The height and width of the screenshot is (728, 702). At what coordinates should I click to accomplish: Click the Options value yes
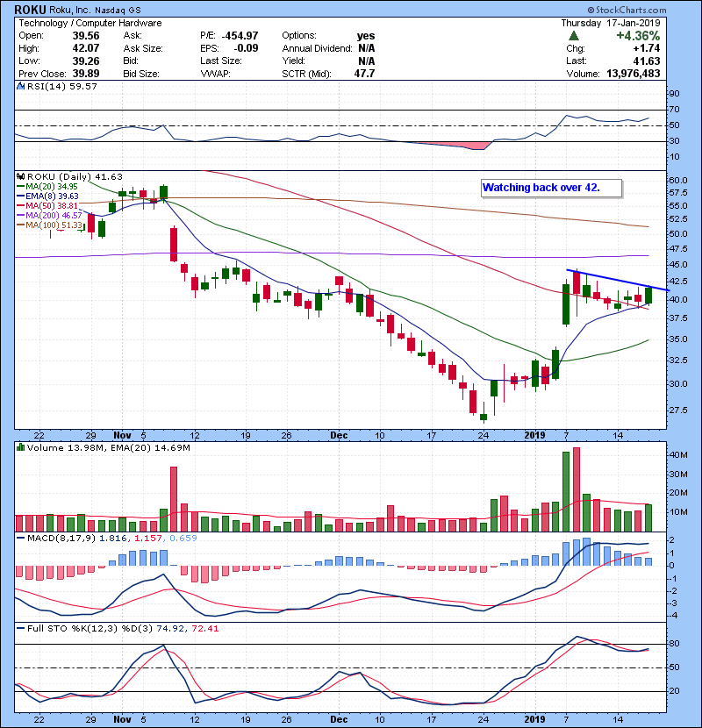click(x=366, y=36)
